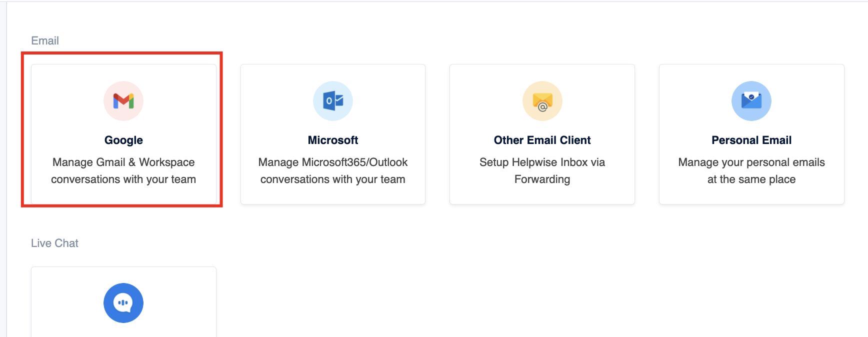Click the Live Chat section label
The image size is (868, 337).
click(54, 243)
